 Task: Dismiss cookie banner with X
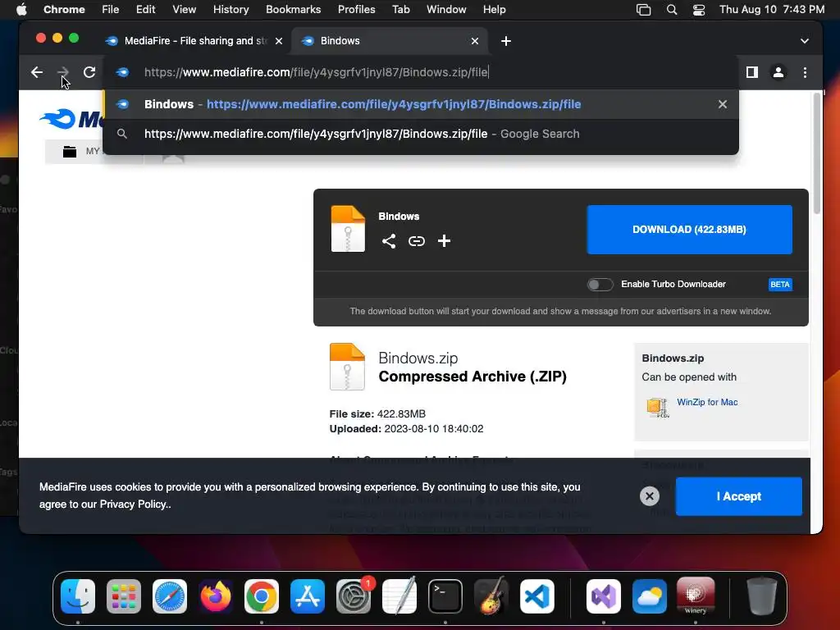[650, 496]
